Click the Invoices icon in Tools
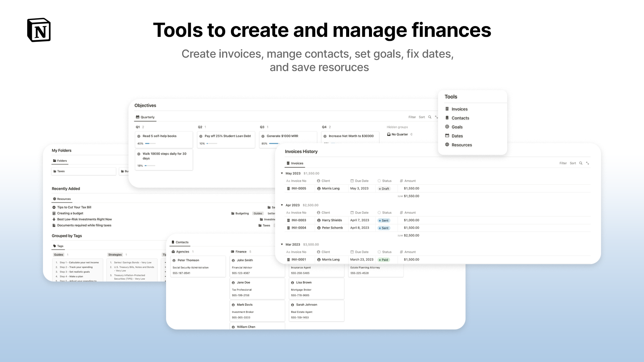 coord(447,109)
